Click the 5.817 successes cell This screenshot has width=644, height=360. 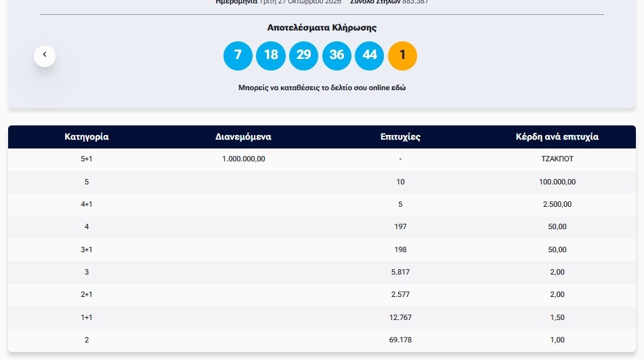pos(400,272)
